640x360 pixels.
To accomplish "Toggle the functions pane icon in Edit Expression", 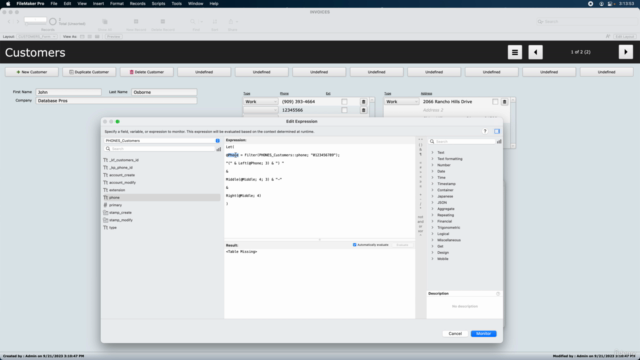I will [497, 131].
